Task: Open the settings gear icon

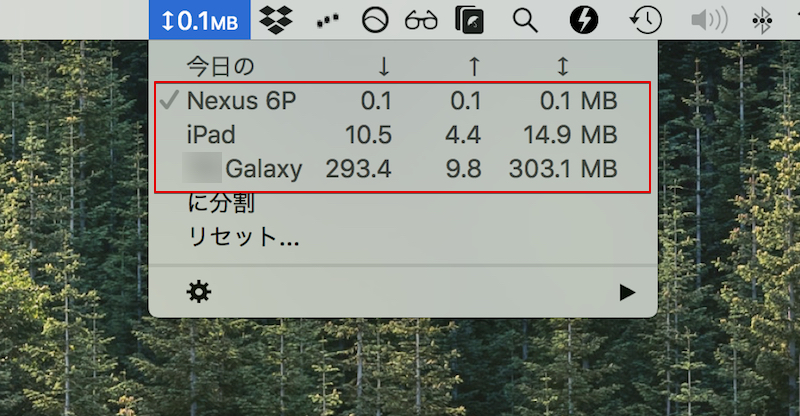Action: [198, 292]
